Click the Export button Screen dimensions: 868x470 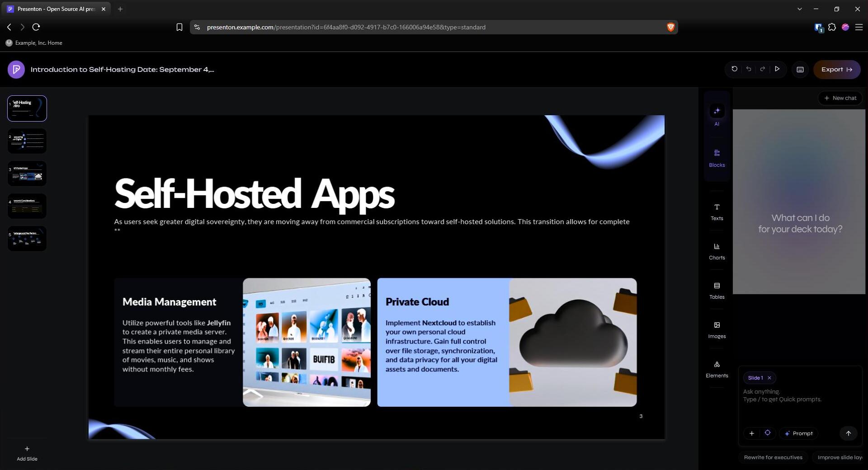(x=837, y=70)
